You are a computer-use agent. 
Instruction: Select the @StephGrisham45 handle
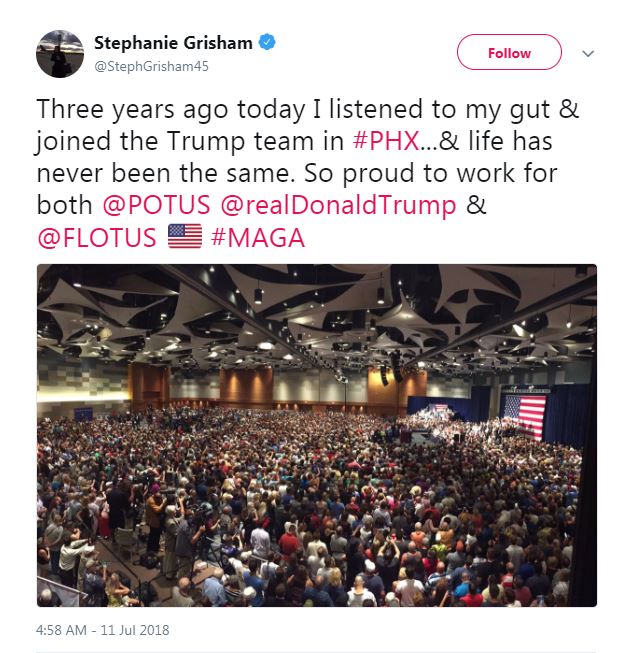(x=151, y=66)
